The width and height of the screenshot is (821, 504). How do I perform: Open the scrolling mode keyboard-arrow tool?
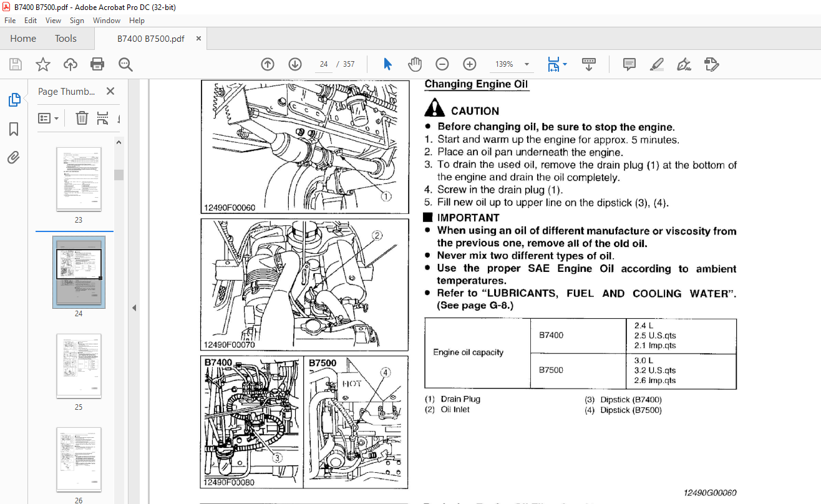pyautogui.click(x=589, y=64)
